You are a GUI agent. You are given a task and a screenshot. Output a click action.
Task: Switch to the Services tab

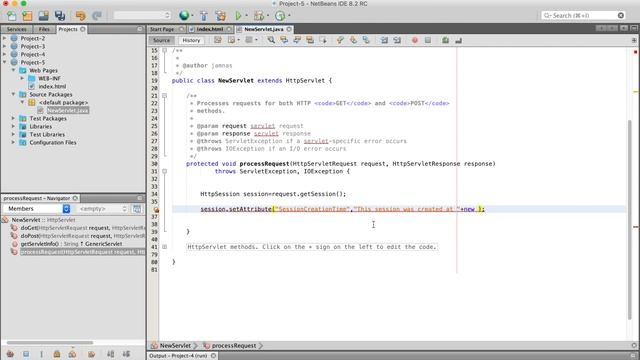17,29
